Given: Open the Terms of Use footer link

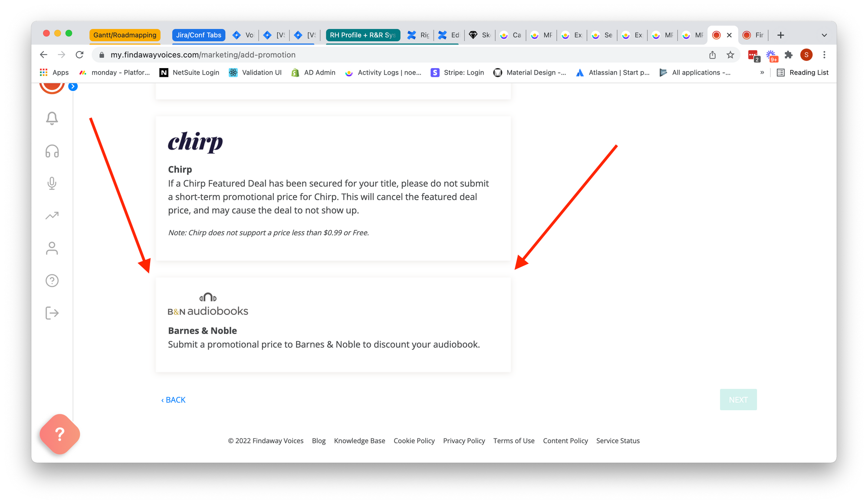Looking at the screenshot, I should pyautogui.click(x=514, y=441).
